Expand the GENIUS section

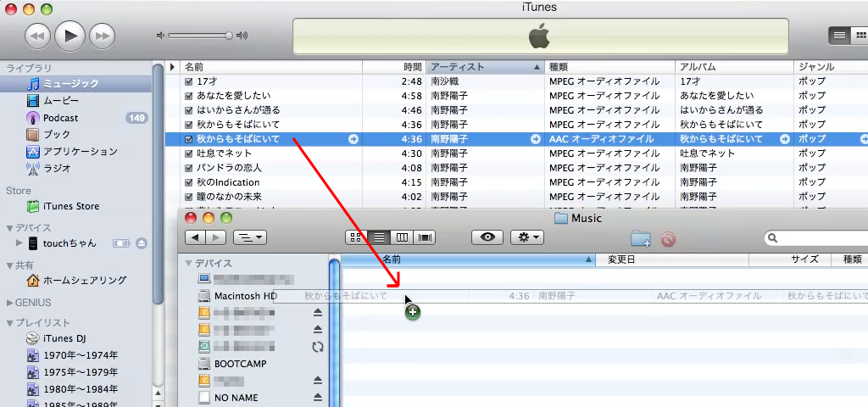(x=9, y=303)
